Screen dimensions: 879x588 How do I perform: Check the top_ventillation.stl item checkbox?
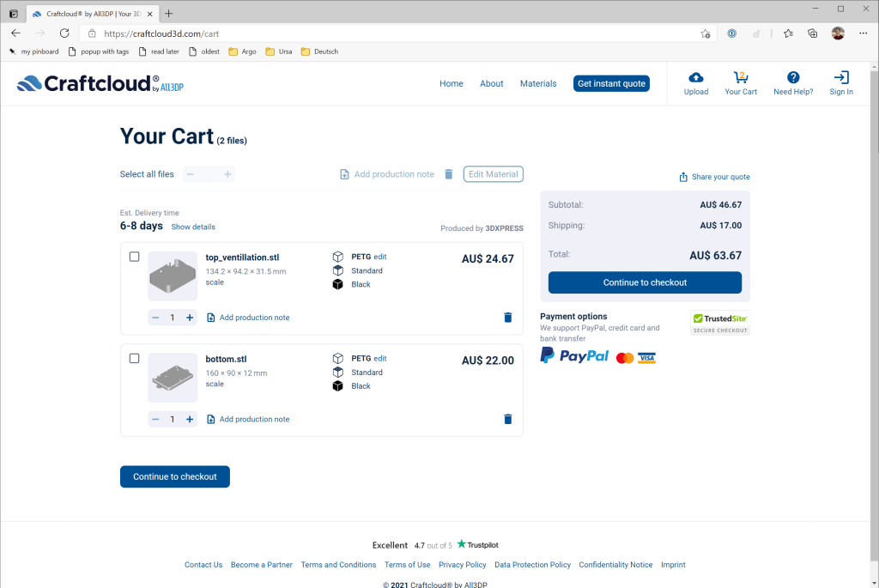pos(134,256)
